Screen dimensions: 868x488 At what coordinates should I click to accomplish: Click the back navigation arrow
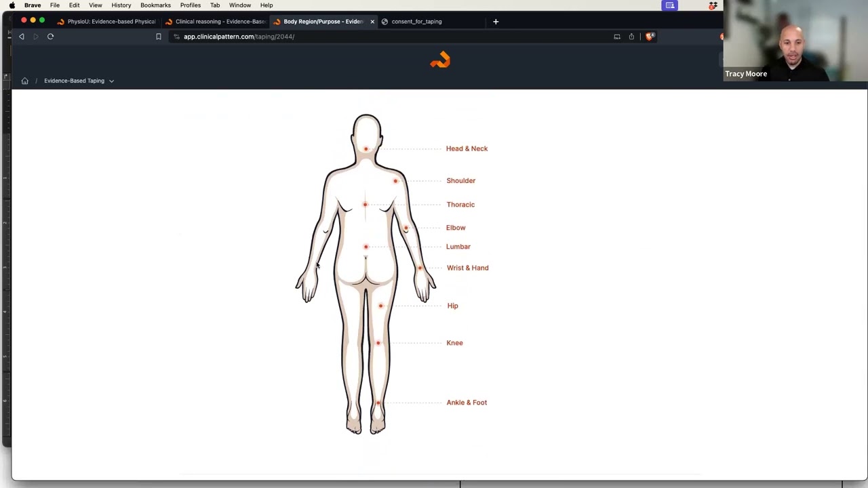pyautogui.click(x=21, y=37)
